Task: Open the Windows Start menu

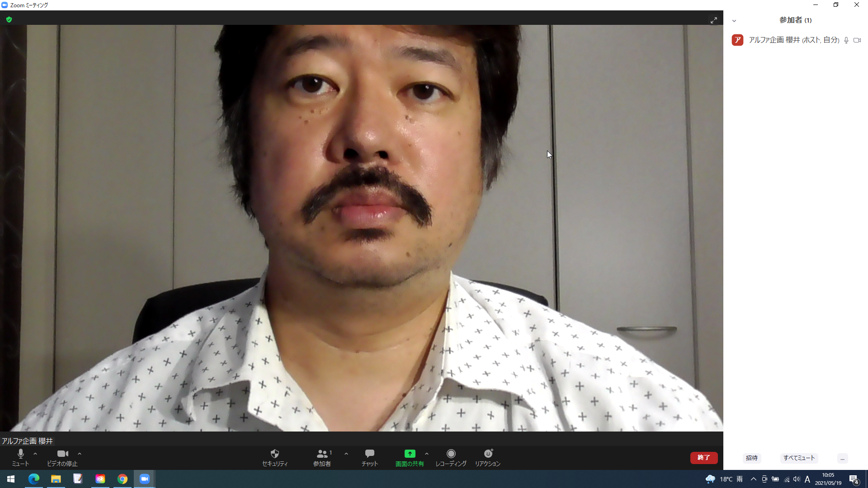Action: pos(11,479)
